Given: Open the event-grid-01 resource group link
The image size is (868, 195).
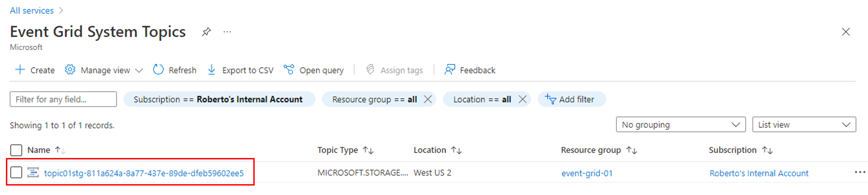Looking at the screenshot, I should click(587, 173).
